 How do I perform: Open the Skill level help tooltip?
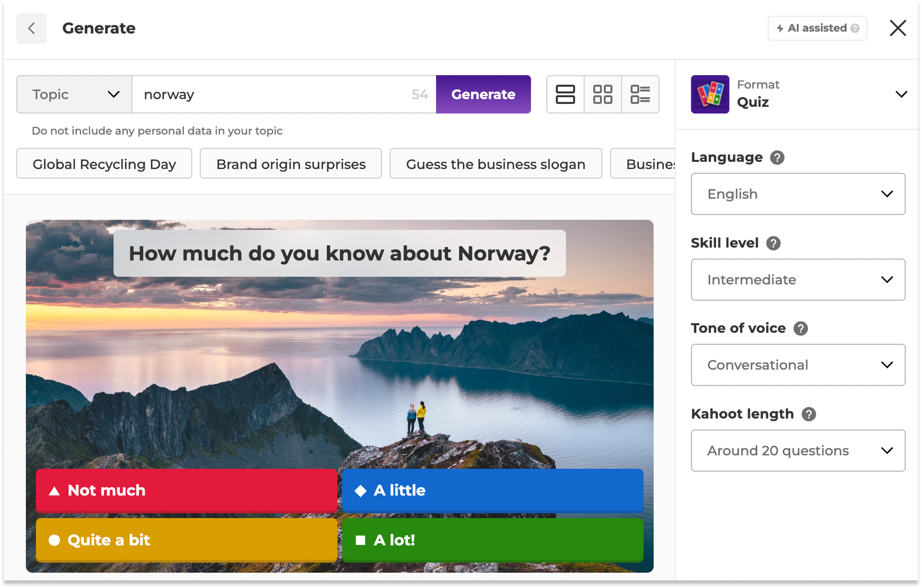[772, 243]
